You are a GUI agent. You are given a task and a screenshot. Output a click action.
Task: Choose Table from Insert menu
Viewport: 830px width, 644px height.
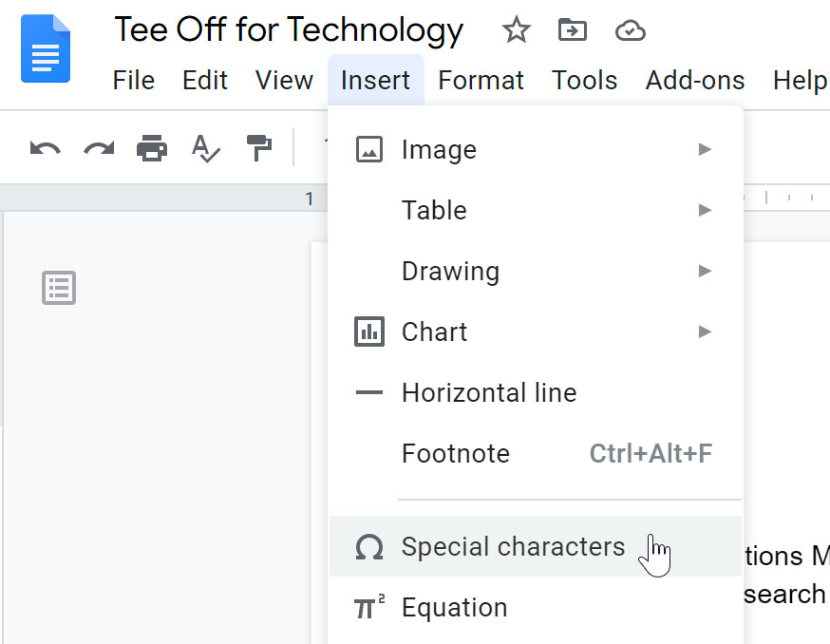tap(536, 210)
